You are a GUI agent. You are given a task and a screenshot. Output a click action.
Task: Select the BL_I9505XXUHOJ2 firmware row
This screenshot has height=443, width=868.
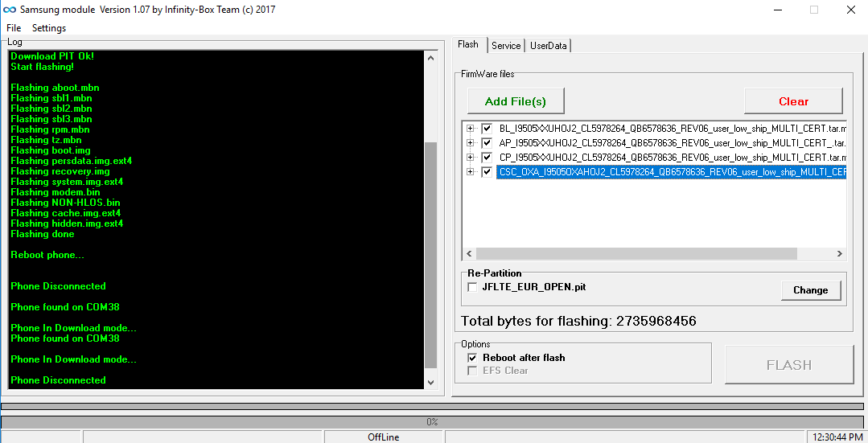click(x=672, y=129)
